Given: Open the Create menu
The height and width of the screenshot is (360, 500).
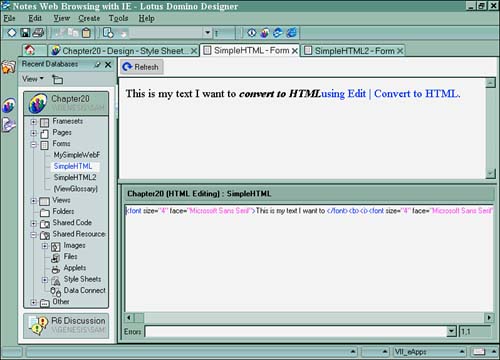Looking at the screenshot, I should [89, 18].
